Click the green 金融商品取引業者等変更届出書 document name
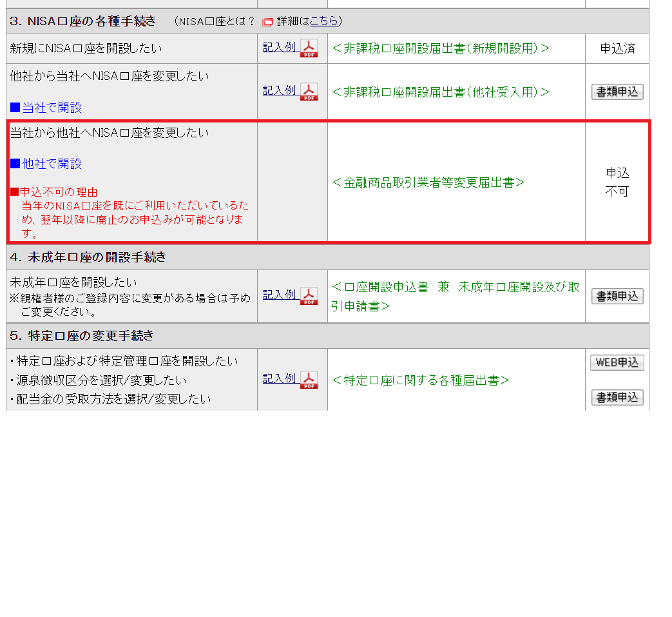The image size is (672, 617). (x=428, y=182)
